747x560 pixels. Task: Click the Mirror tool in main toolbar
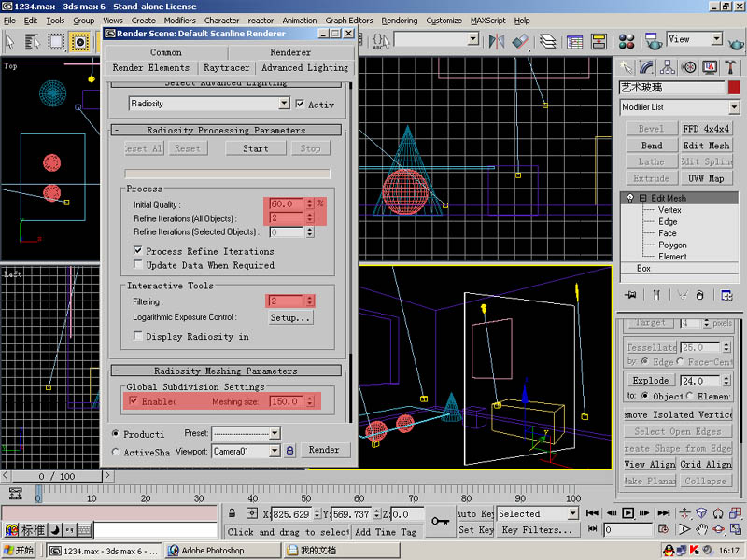point(497,41)
